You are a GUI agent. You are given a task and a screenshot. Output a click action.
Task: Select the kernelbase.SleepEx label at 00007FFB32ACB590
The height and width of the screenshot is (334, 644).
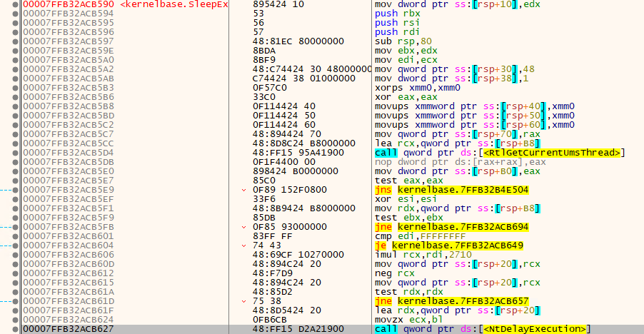point(174,4)
